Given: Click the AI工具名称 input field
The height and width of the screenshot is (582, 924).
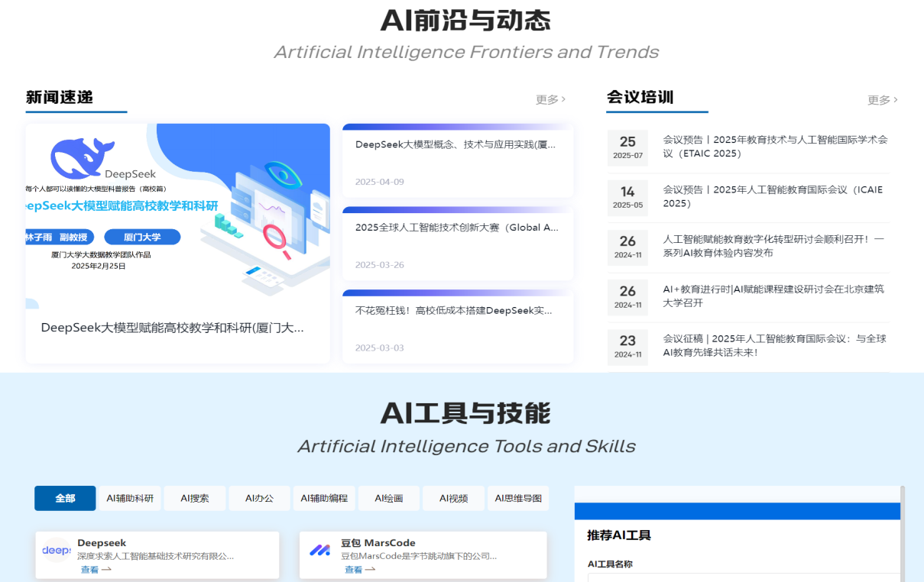Looking at the screenshot, I should tap(743, 578).
